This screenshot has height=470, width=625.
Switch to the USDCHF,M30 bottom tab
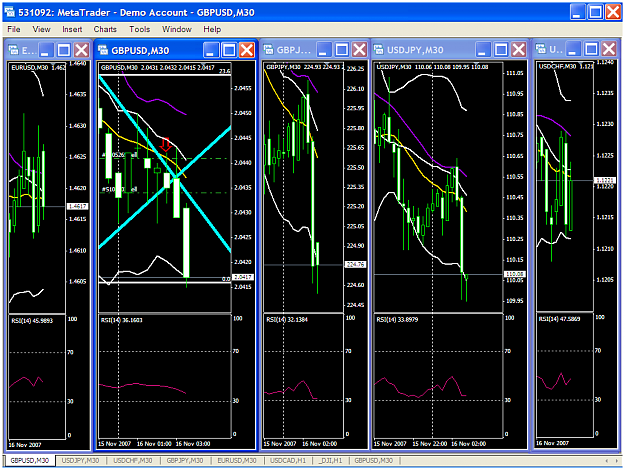133,460
